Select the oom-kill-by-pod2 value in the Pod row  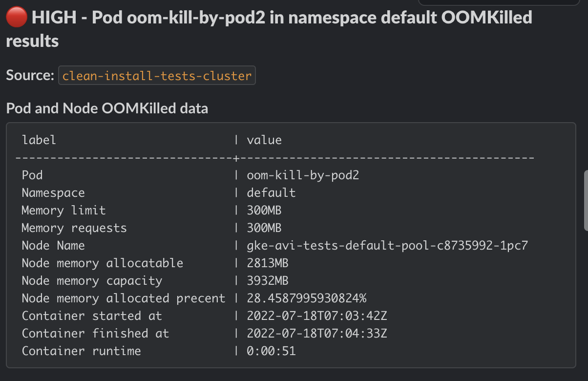[303, 175]
